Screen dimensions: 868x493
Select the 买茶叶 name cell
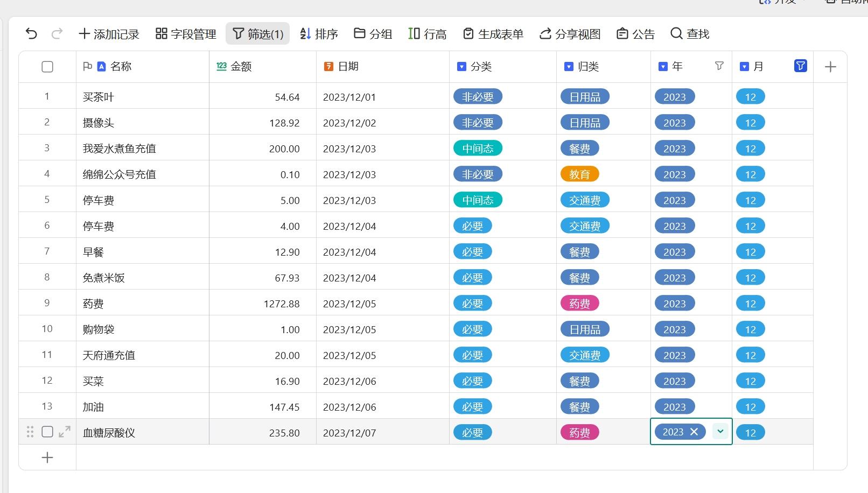(143, 97)
